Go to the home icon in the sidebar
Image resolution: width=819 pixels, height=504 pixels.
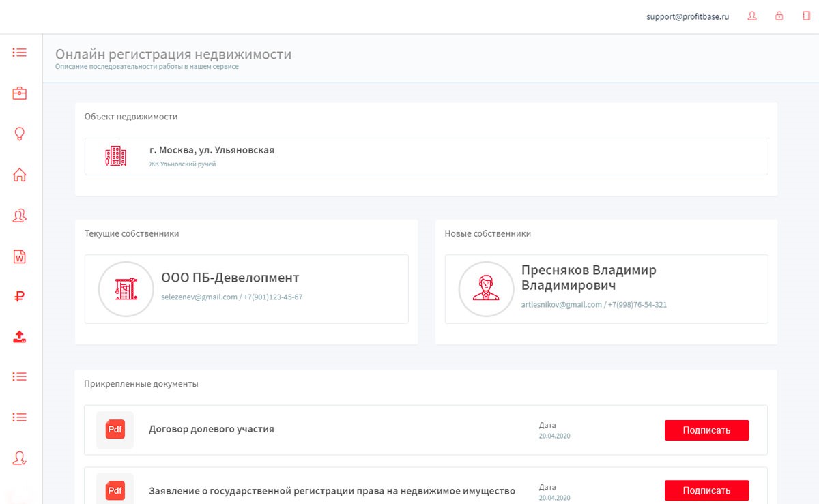20,175
